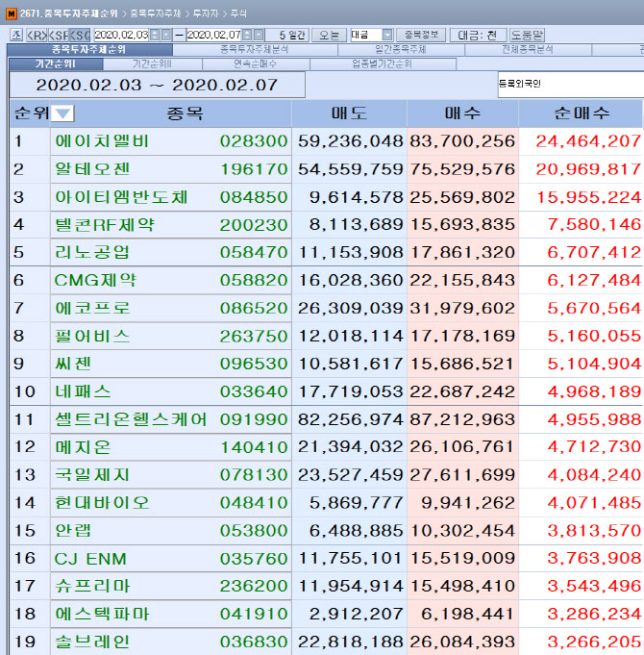Click the 도움말 help button
Image resolution: width=644 pixels, height=655 pixels.
pos(527,35)
